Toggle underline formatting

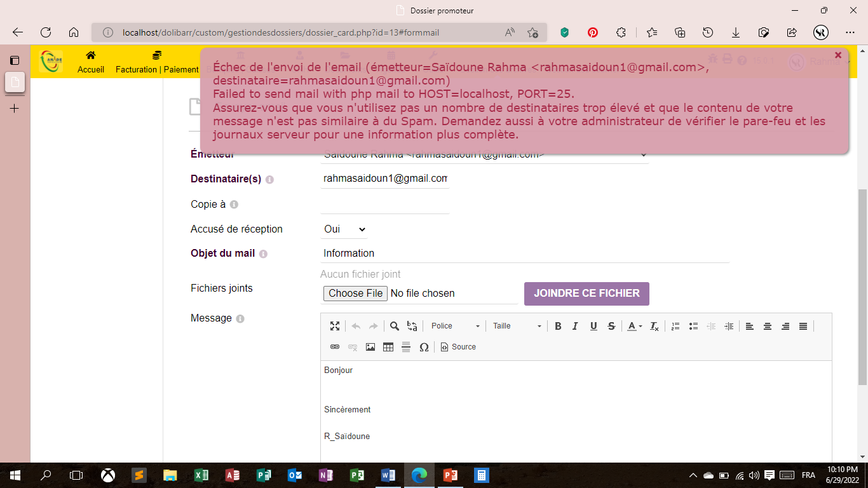(593, 326)
